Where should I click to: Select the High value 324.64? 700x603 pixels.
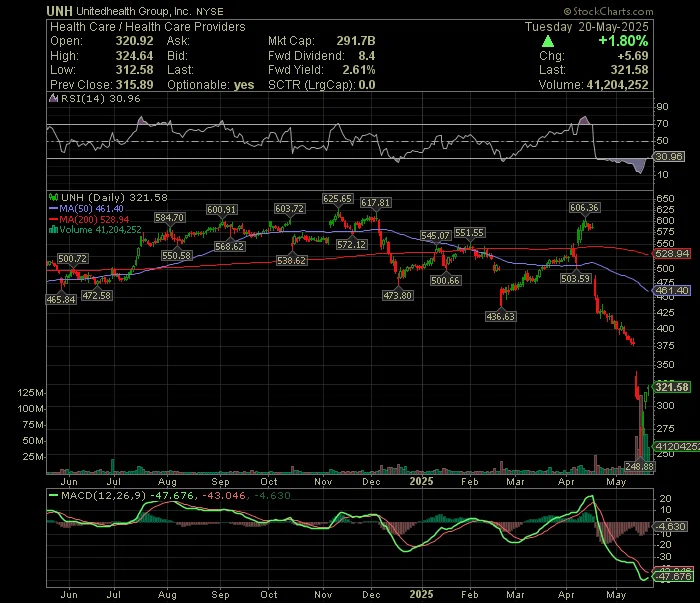pos(134,56)
